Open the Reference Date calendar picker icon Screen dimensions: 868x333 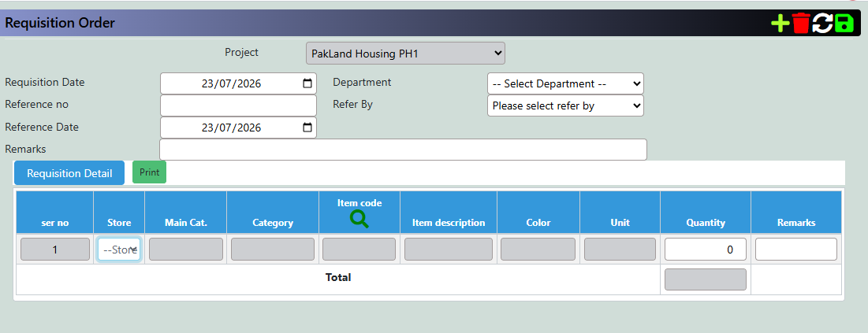pos(307,128)
